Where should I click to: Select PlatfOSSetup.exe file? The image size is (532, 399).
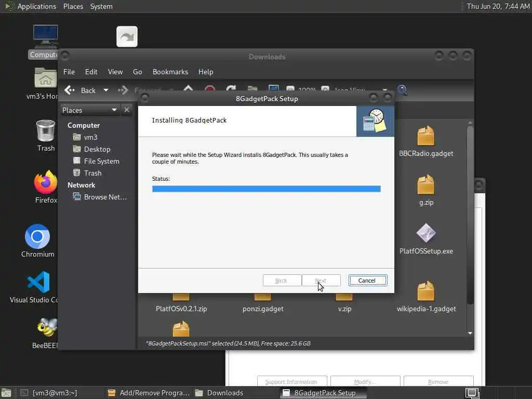pos(426,239)
